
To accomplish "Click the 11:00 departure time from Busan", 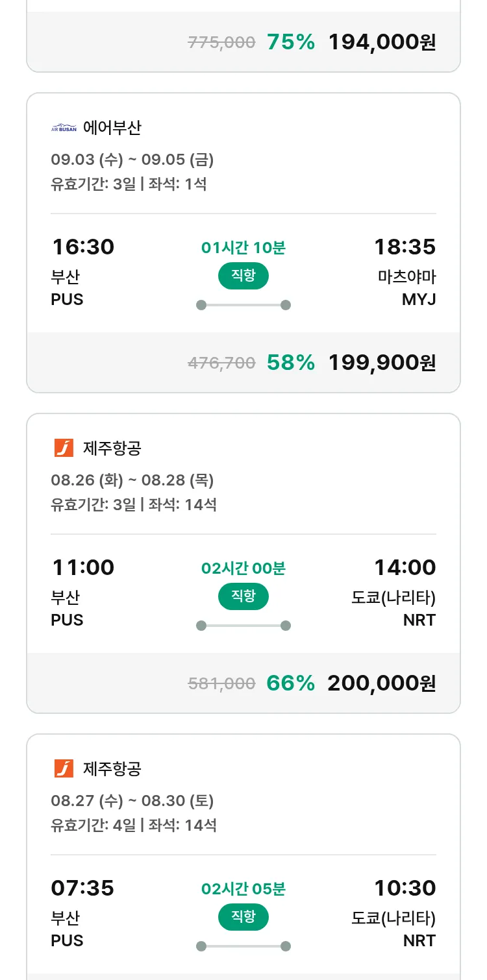I will pos(82,568).
